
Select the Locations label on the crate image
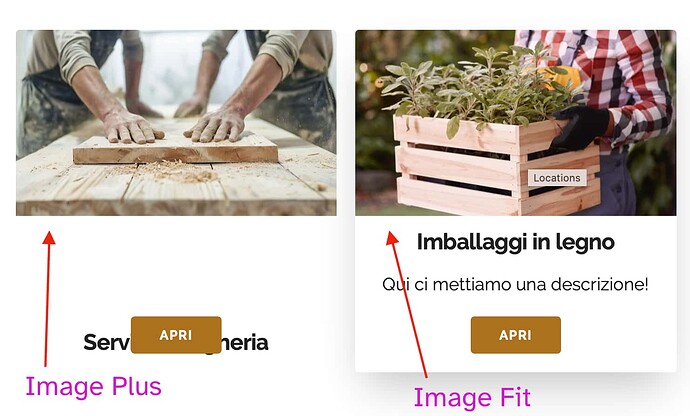[x=557, y=178]
